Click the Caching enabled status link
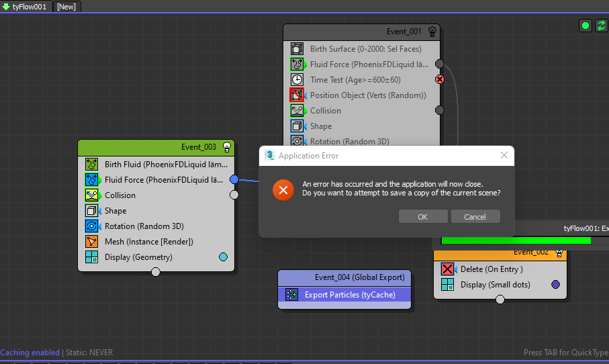609x364 pixels. [30, 353]
